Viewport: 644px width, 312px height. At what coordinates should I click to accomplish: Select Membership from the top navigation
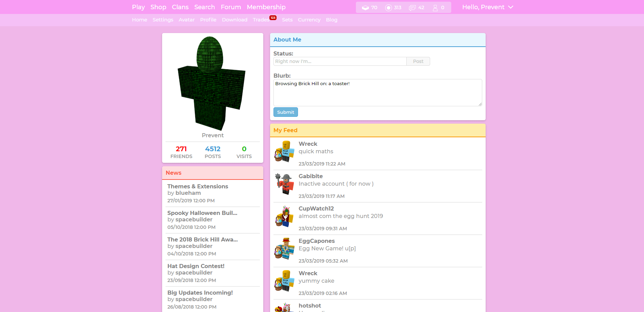coord(266,7)
